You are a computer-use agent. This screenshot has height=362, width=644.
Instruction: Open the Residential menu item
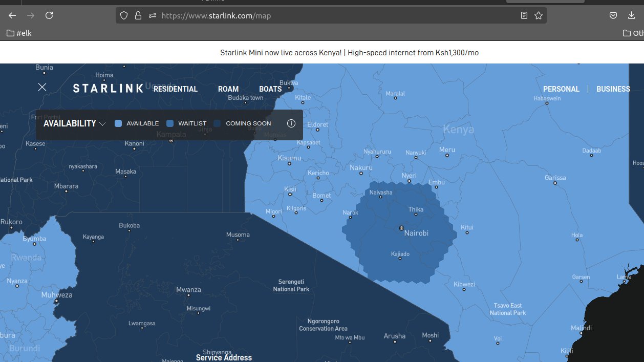click(x=175, y=89)
